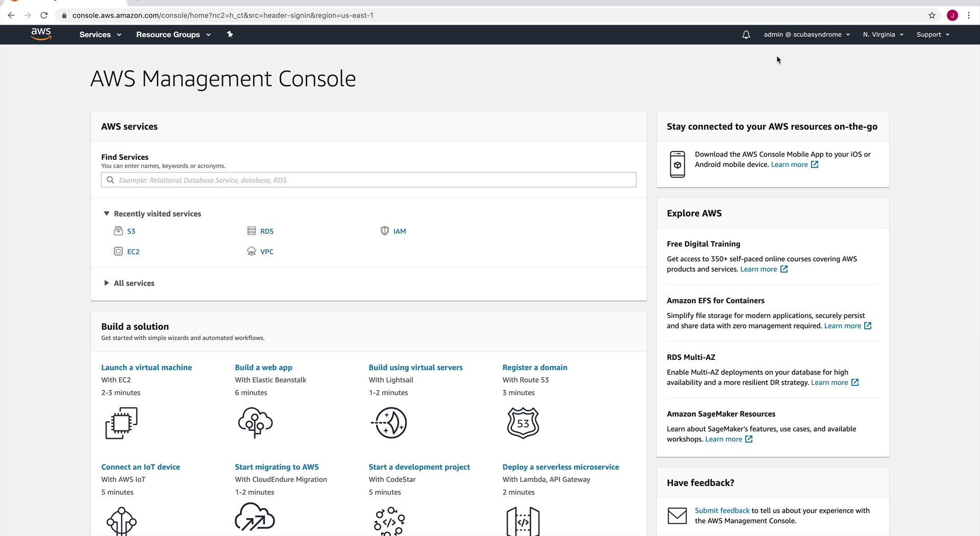Click the Submit feedback link
980x536 pixels.
pyautogui.click(x=722, y=510)
